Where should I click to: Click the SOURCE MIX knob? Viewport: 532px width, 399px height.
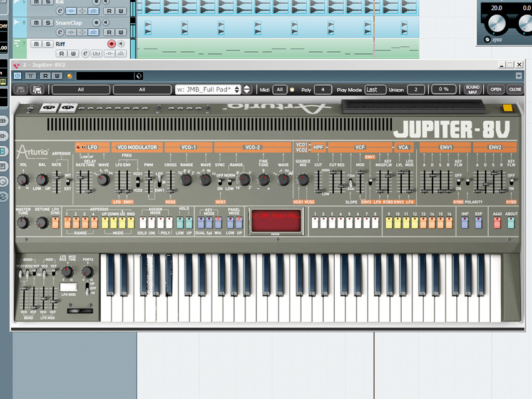(303, 179)
